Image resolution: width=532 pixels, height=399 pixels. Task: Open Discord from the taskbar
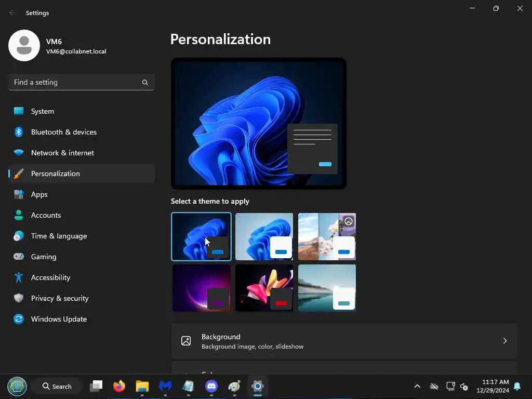(x=211, y=386)
